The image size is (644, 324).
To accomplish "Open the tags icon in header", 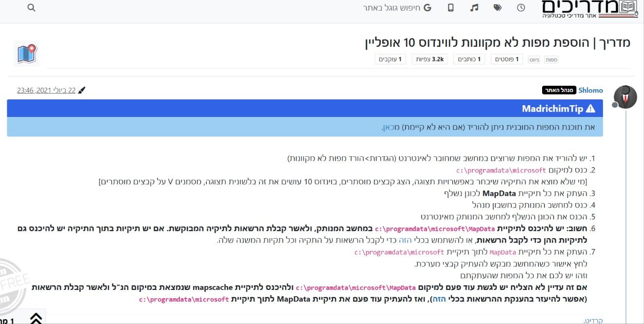I will [x=498, y=8].
